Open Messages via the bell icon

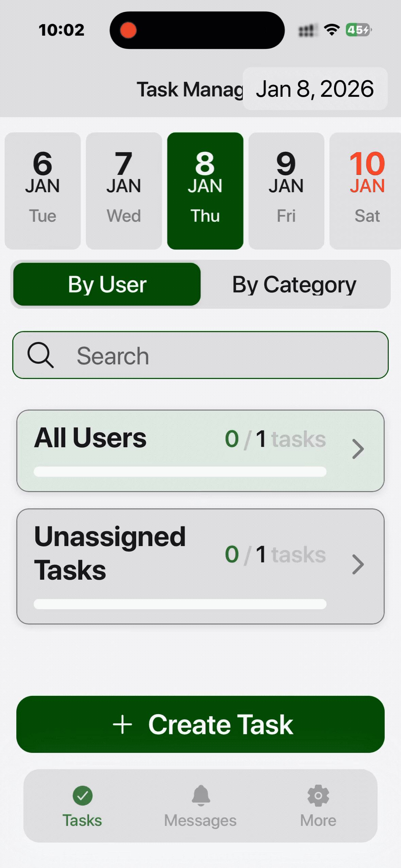coord(201,795)
